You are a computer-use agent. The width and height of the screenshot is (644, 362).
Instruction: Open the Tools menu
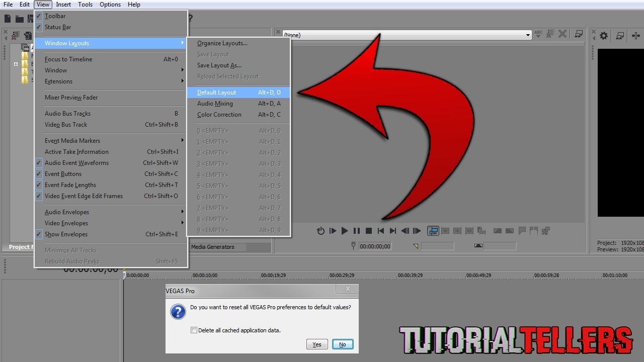85,5
